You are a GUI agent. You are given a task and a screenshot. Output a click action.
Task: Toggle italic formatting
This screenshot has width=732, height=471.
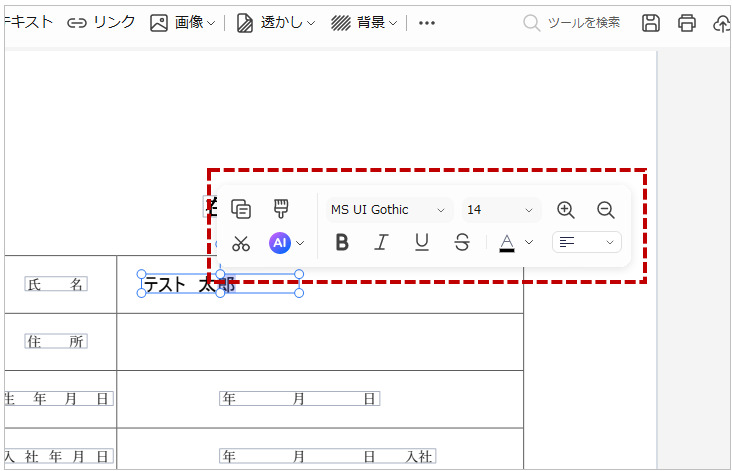[381, 242]
